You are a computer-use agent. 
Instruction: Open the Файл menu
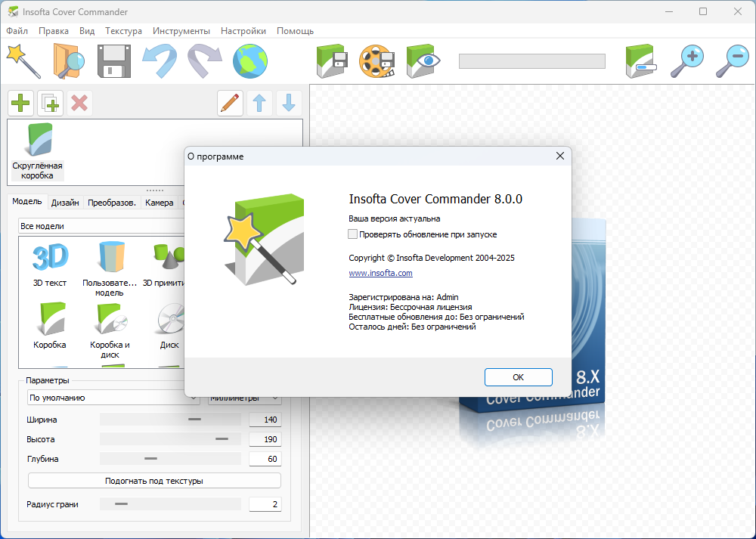tap(17, 31)
